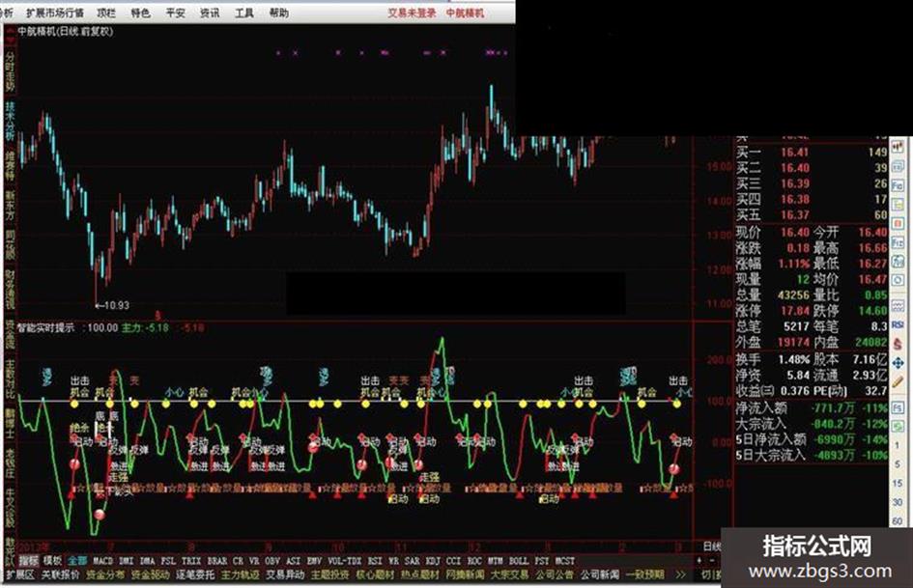Open the 大宗交易 bottom tab
The width and height of the screenshot is (913, 588).
pos(509,574)
